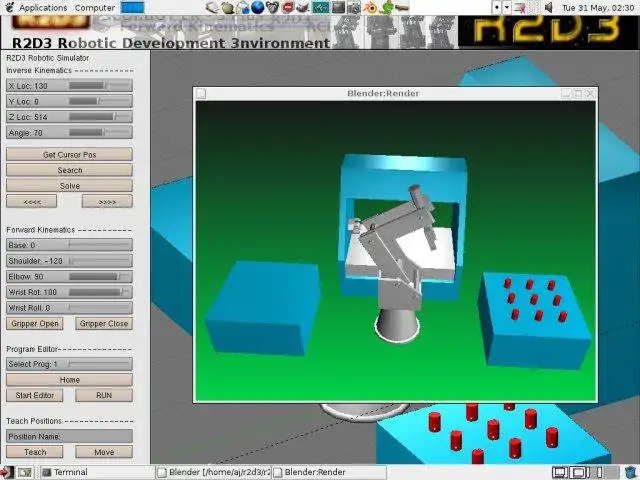
Task: Click the >>>> next solution button
Action: coord(107,202)
